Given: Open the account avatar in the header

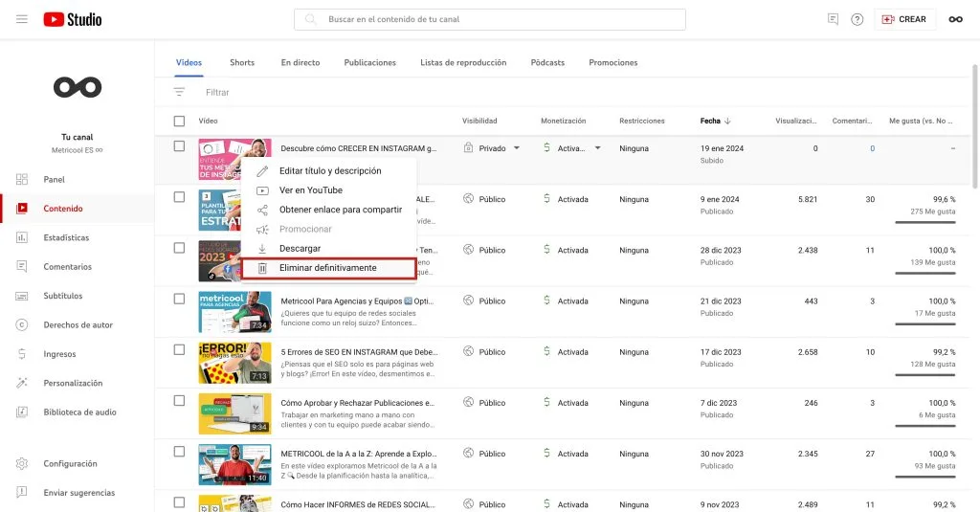Looking at the screenshot, I should coord(956,19).
